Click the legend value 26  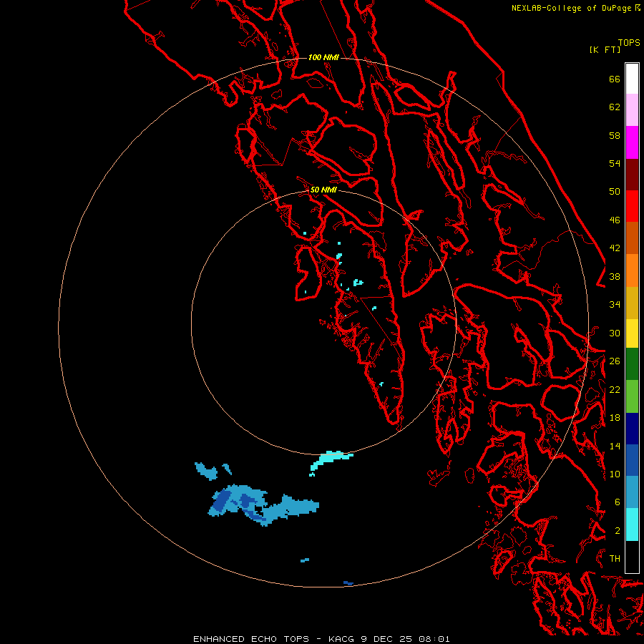point(615,361)
